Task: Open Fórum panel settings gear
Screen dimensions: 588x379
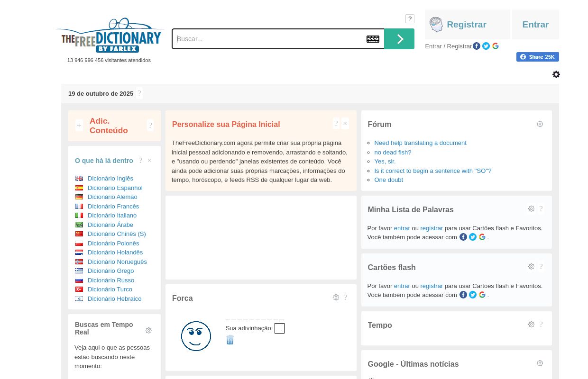Action: pos(540,124)
